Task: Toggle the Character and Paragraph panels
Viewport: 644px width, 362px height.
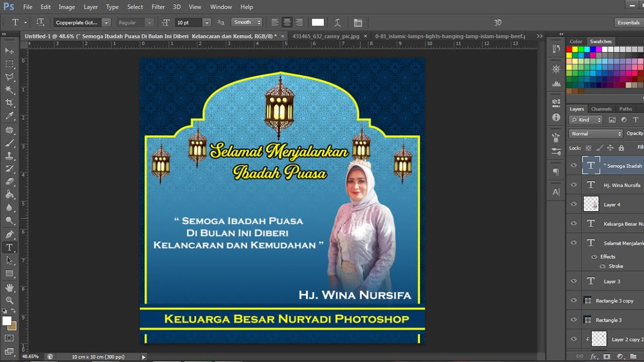Action: (x=358, y=22)
